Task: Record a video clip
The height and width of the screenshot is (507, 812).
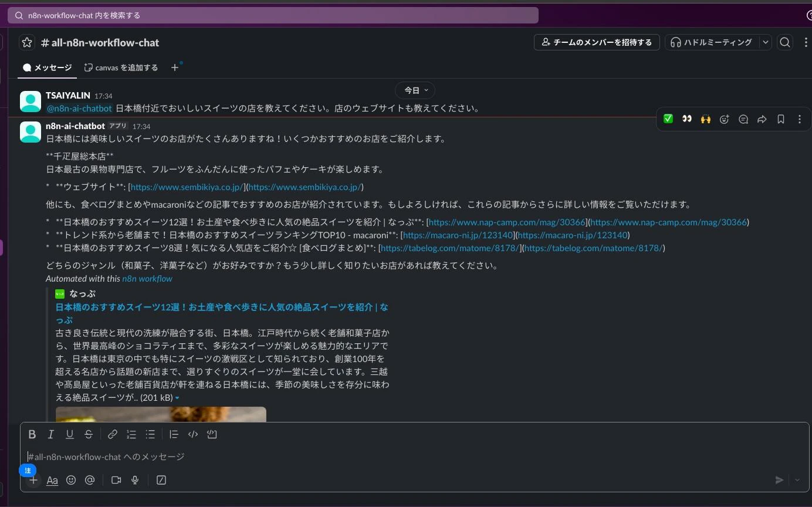Action: (116, 480)
